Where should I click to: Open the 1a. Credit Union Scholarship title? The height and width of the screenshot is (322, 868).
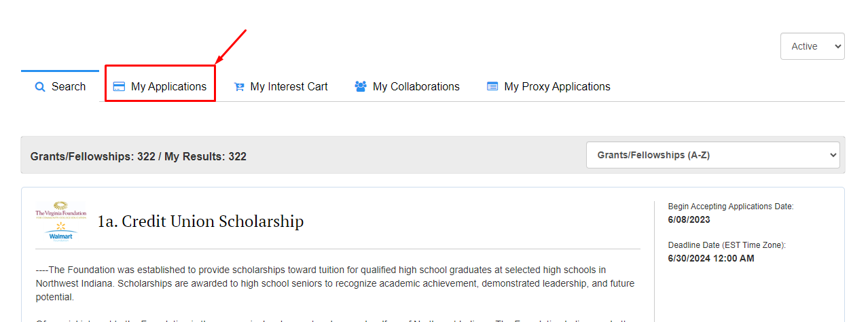point(200,221)
